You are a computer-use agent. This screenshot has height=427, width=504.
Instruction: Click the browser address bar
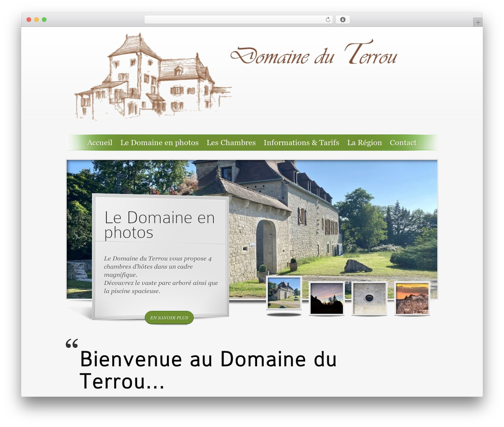click(239, 20)
